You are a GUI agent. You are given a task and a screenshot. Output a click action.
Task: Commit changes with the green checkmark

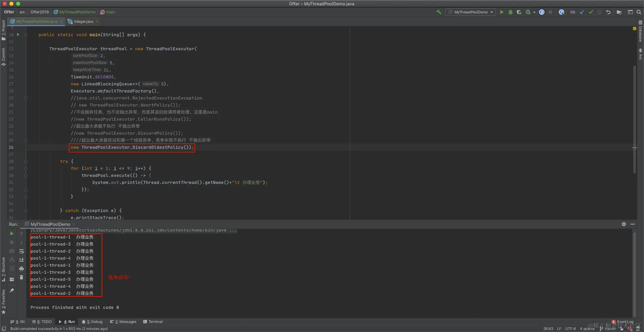tap(591, 12)
